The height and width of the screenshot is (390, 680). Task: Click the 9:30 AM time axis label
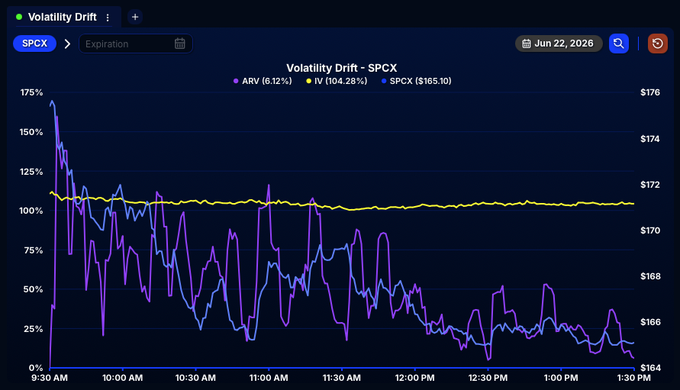[49, 378]
